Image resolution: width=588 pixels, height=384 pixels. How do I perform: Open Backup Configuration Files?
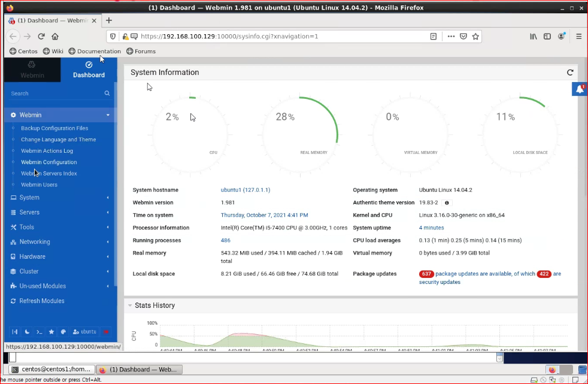point(54,128)
